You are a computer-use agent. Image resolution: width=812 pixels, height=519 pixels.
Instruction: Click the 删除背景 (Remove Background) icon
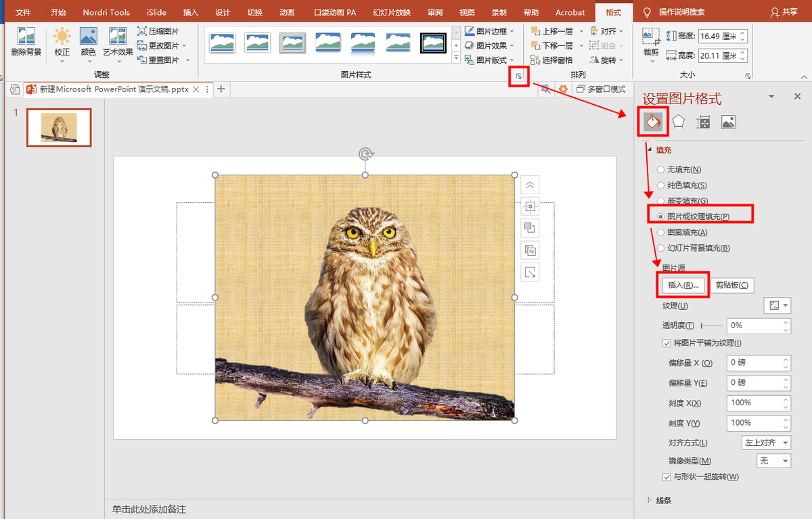(26, 41)
